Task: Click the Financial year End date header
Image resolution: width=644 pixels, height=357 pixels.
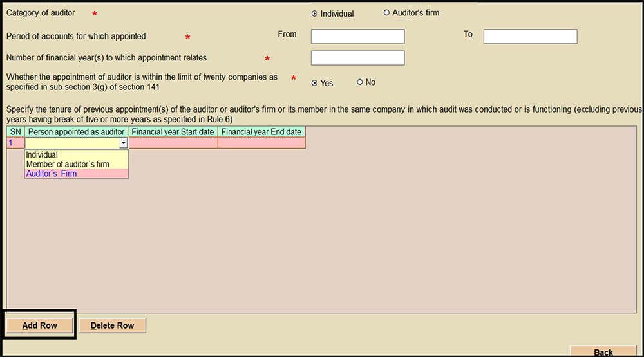Action: (x=261, y=132)
